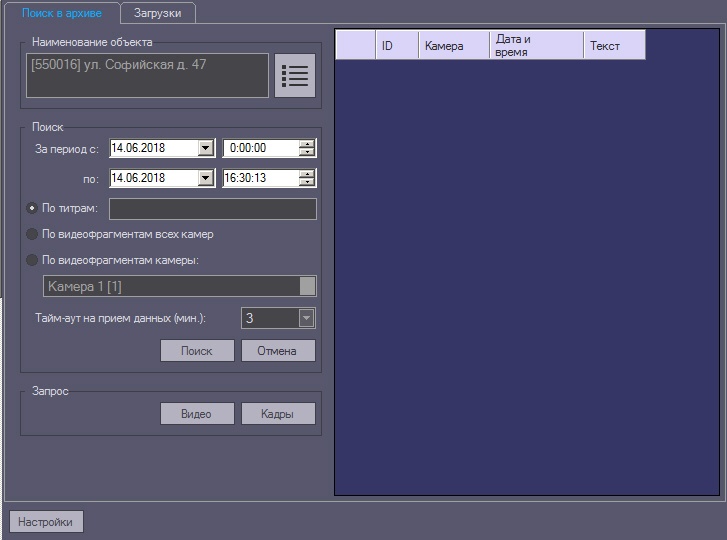Open 'Настройки' settings button
Screen dimensions: 727x540
46,522
